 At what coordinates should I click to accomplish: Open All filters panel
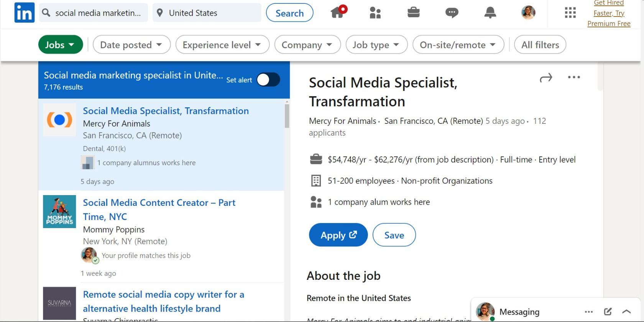tap(540, 44)
